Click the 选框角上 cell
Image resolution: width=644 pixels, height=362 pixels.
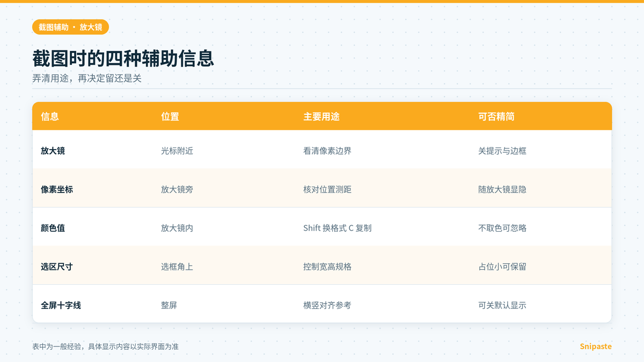tap(177, 267)
